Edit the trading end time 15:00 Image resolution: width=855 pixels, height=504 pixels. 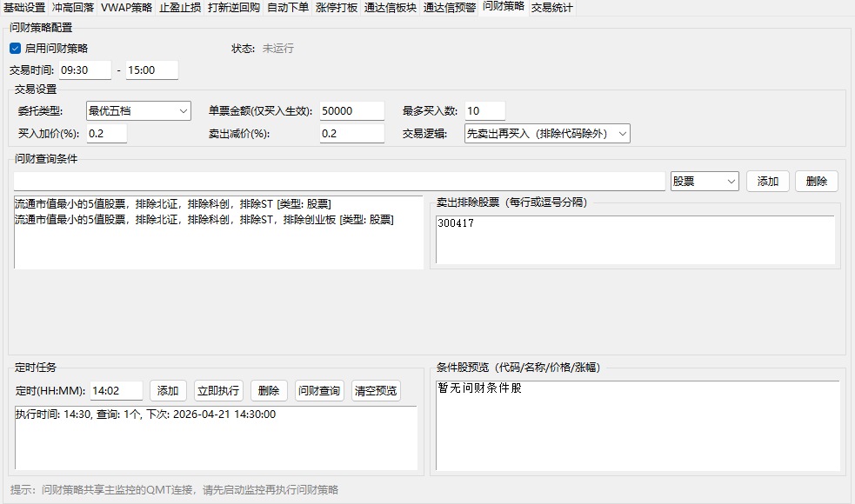pos(152,70)
